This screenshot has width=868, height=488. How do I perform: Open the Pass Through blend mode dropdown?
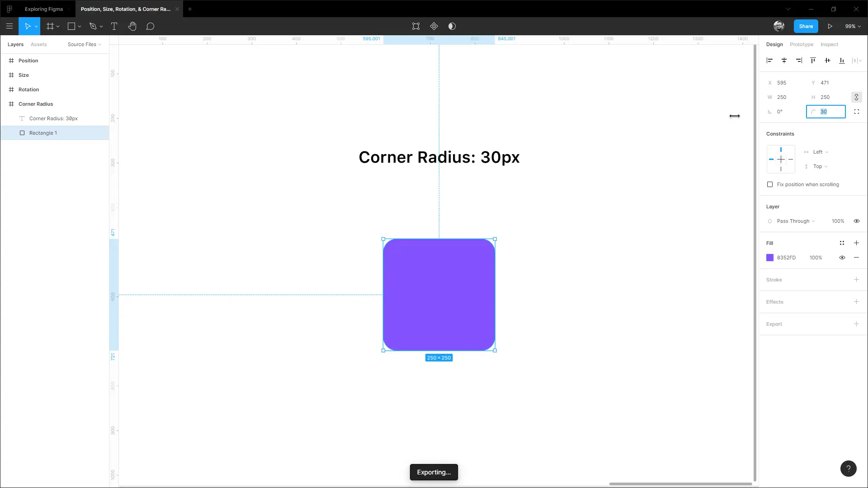(791, 221)
